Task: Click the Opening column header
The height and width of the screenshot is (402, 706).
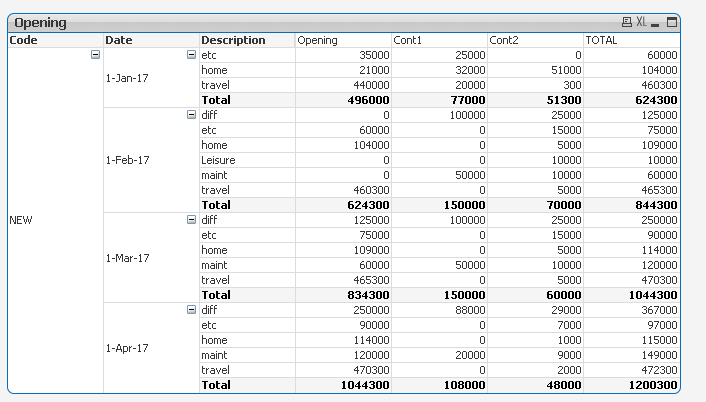Action: (343, 40)
